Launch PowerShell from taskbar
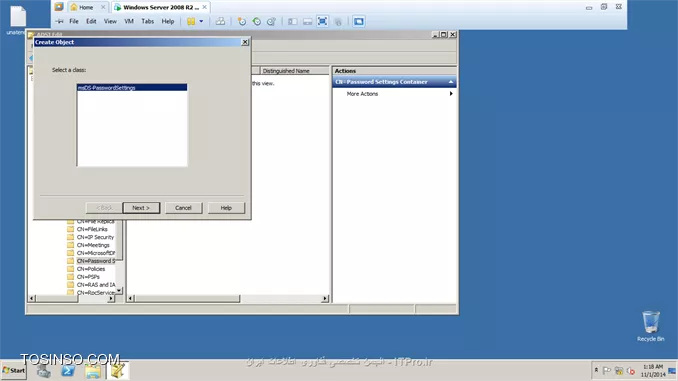The height and width of the screenshot is (381, 678). coord(68,371)
